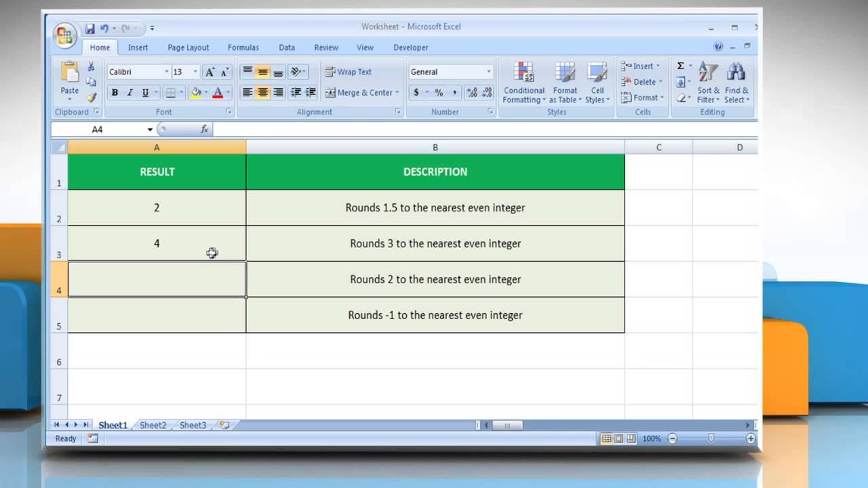Viewport: 868px width, 488px height.
Task: Select the Format Painter brush
Action: 91,98
